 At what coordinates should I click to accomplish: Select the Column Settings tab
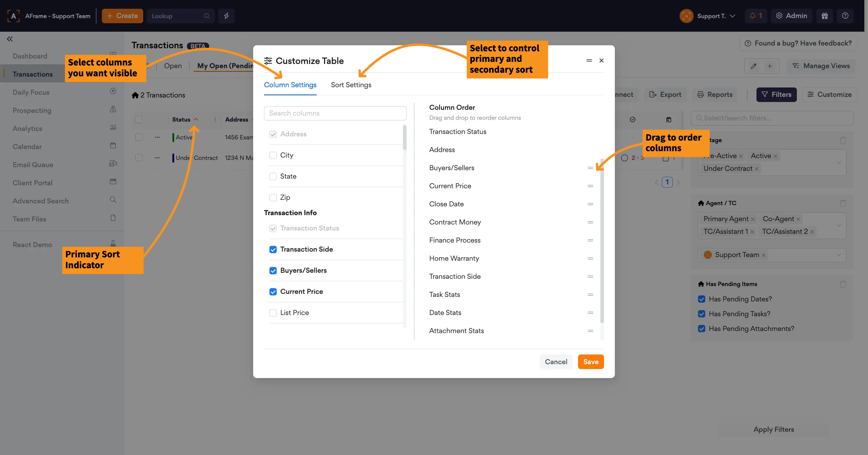tap(290, 85)
